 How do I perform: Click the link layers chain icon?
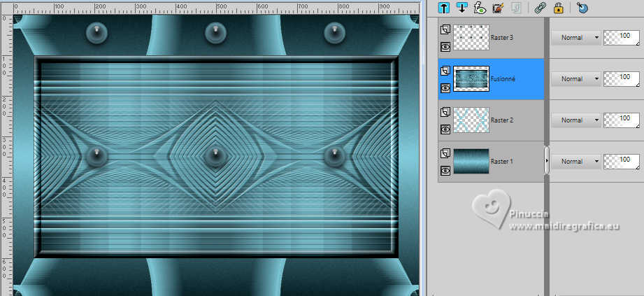point(540,8)
